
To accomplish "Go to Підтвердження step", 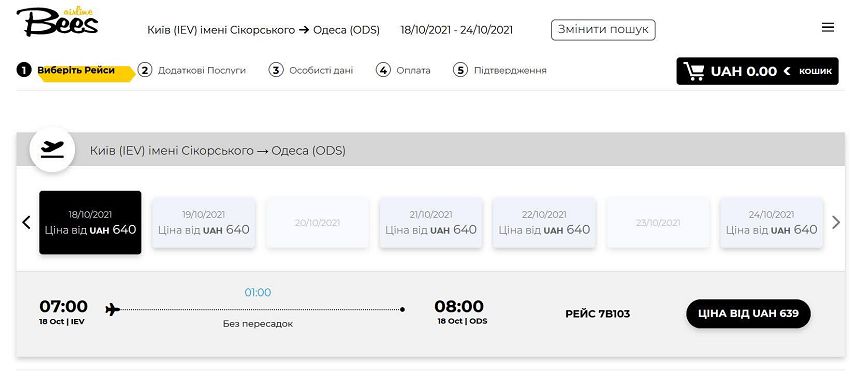I will click(500, 70).
